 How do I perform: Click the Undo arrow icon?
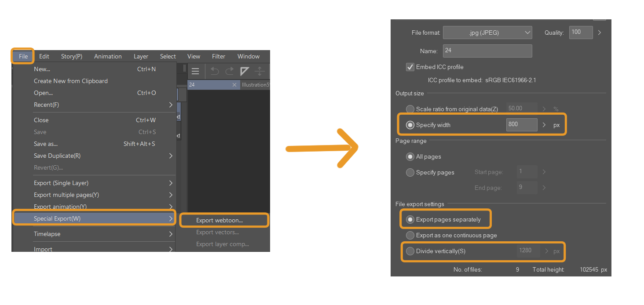[x=214, y=71]
